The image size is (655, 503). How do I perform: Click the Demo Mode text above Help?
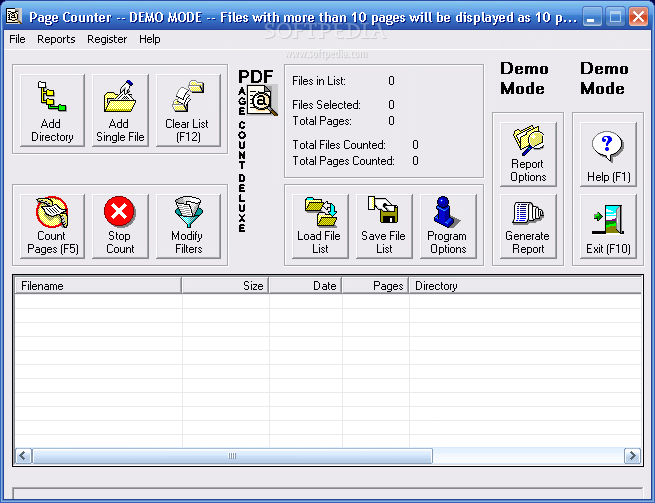click(x=604, y=79)
